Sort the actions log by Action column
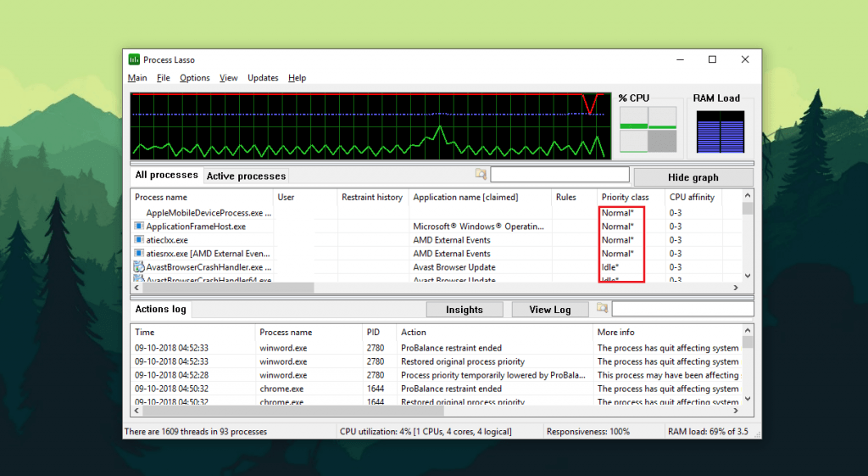This screenshot has height=476, width=868. (x=494, y=333)
